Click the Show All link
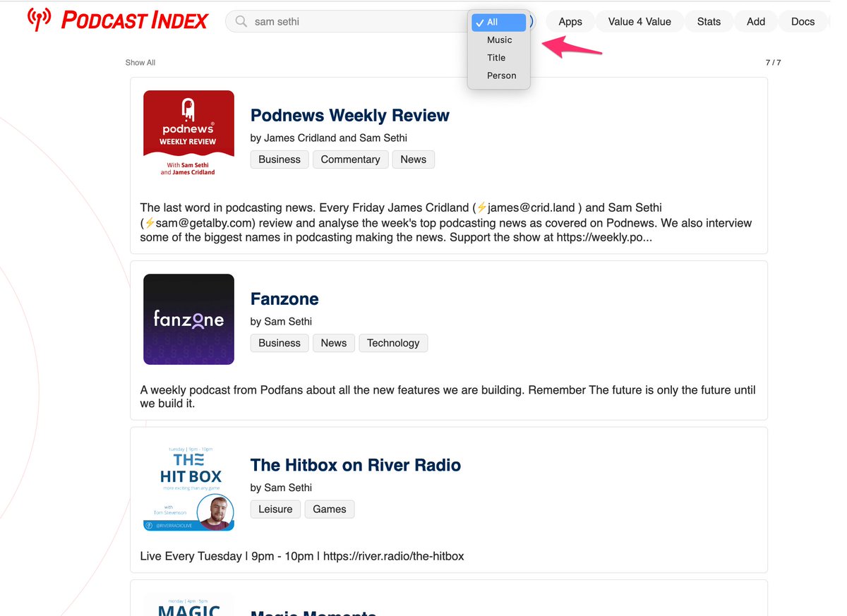 140,63
